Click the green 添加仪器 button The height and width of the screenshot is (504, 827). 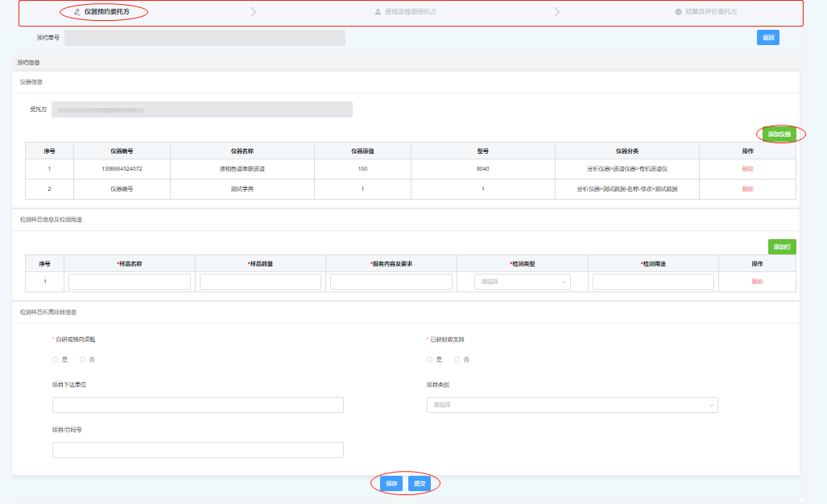(779, 134)
